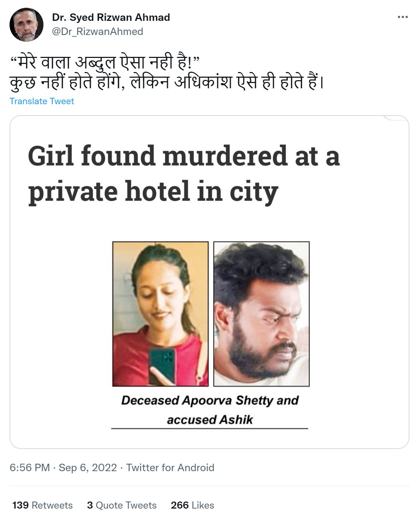Open the Twitter for Android source link
420x522 pixels.
pos(170,467)
